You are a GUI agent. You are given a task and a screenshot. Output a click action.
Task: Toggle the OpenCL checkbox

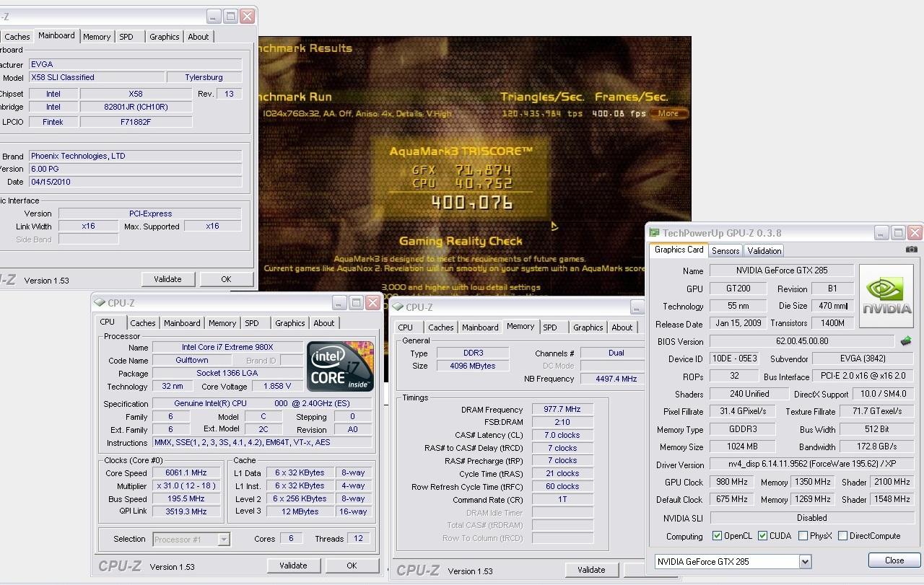pos(717,536)
